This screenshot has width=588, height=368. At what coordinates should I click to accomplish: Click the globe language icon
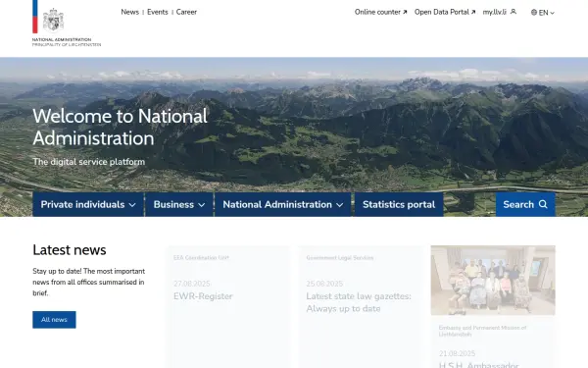point(534,13)
